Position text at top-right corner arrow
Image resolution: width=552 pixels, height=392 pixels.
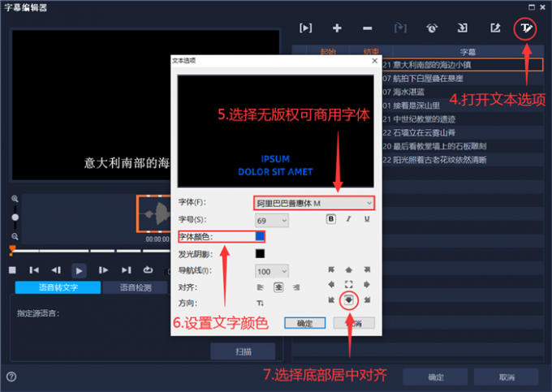pyautogui.click(x=367, y=269)
